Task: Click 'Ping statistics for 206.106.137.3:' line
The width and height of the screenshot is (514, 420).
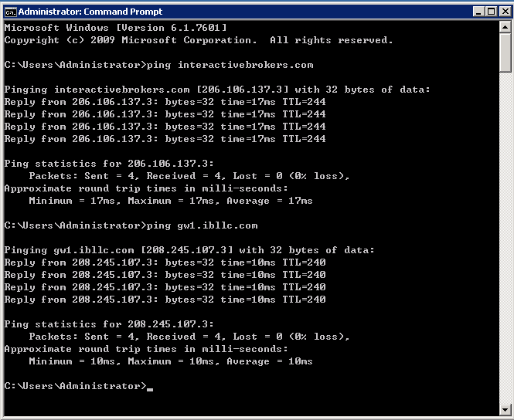Action: click(109, 164)
